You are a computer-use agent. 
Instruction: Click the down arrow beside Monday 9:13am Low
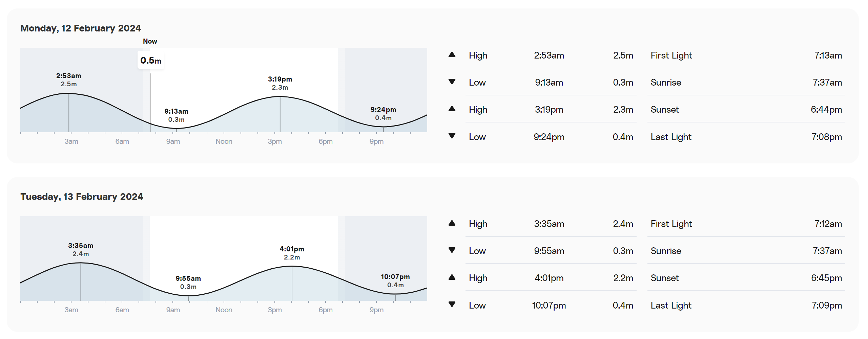[x=452, y=82]
